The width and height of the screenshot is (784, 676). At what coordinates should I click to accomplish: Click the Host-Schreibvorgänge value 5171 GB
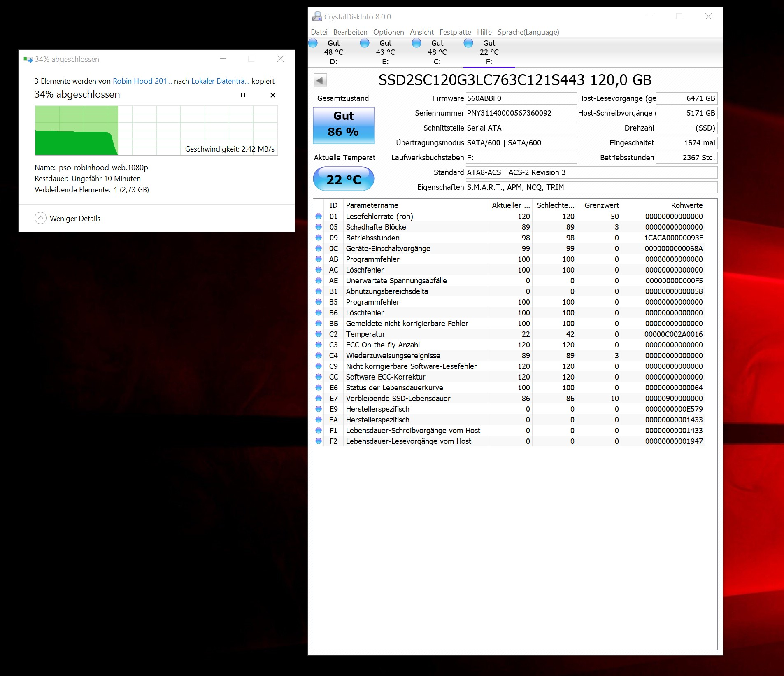[x=686, y=113]
